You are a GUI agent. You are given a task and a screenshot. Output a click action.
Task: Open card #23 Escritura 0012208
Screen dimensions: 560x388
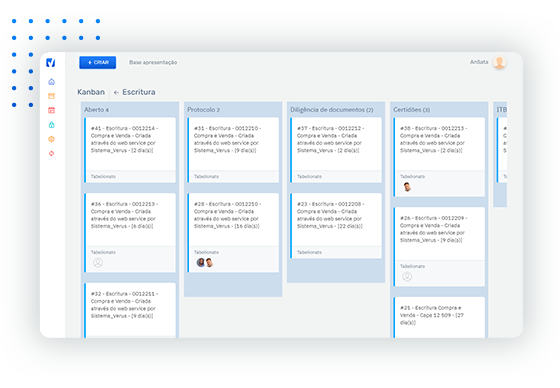click(x=336, y=226)
